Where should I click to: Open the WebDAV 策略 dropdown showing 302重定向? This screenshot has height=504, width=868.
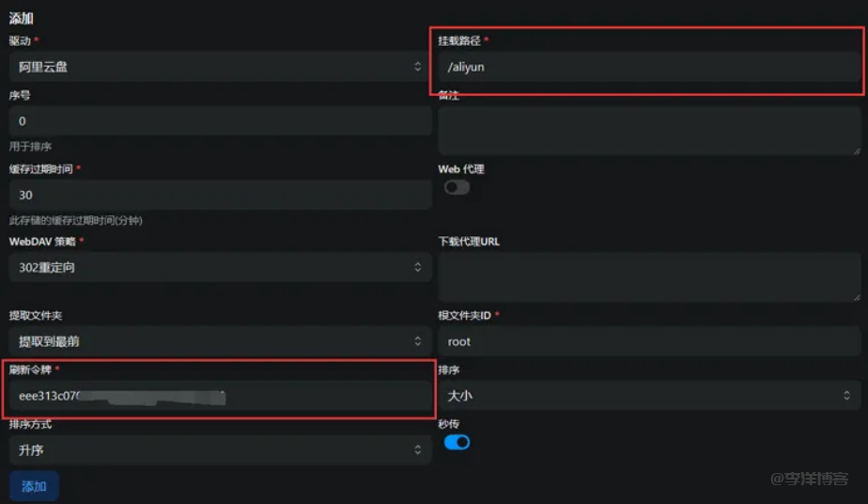click(220, 268)
